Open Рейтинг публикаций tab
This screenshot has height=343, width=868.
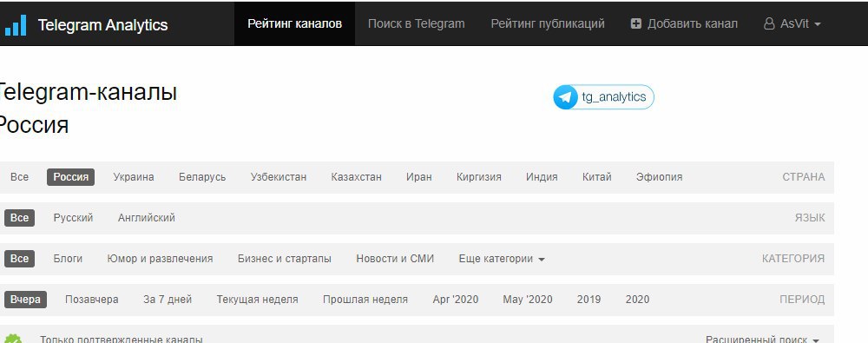click(548, 23)
